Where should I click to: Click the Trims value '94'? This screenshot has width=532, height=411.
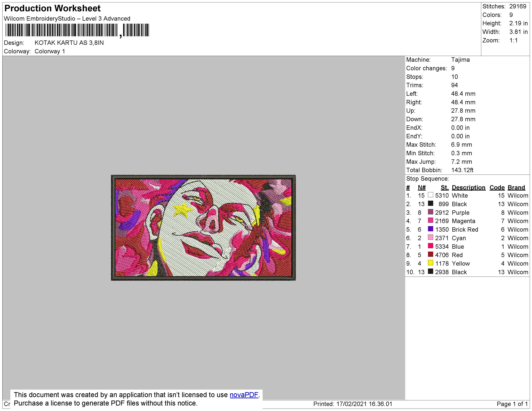click(x=455, y=85)
